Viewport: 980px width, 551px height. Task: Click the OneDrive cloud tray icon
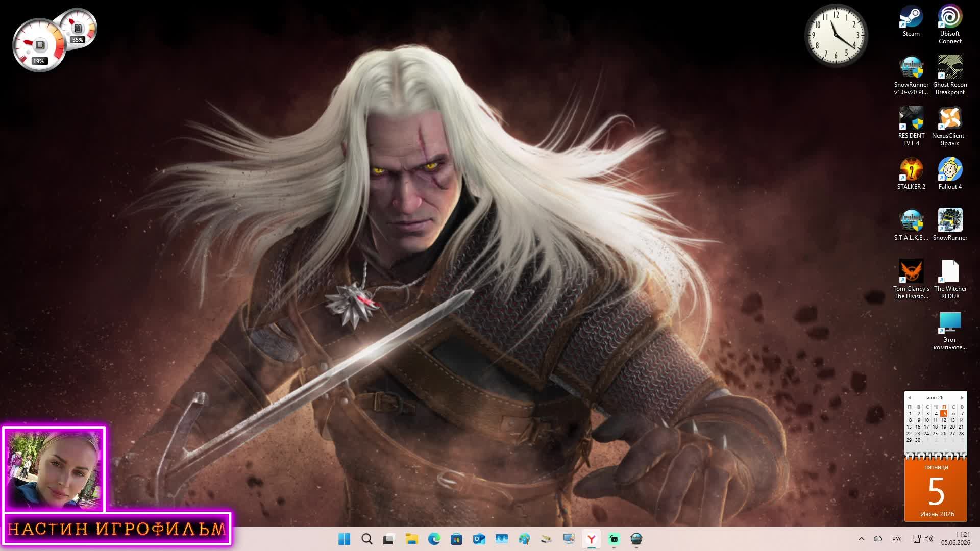878,539
